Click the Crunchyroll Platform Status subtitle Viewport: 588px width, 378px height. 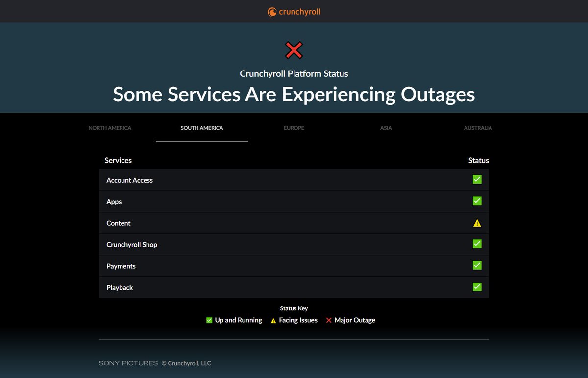click(x=294, y=74)
